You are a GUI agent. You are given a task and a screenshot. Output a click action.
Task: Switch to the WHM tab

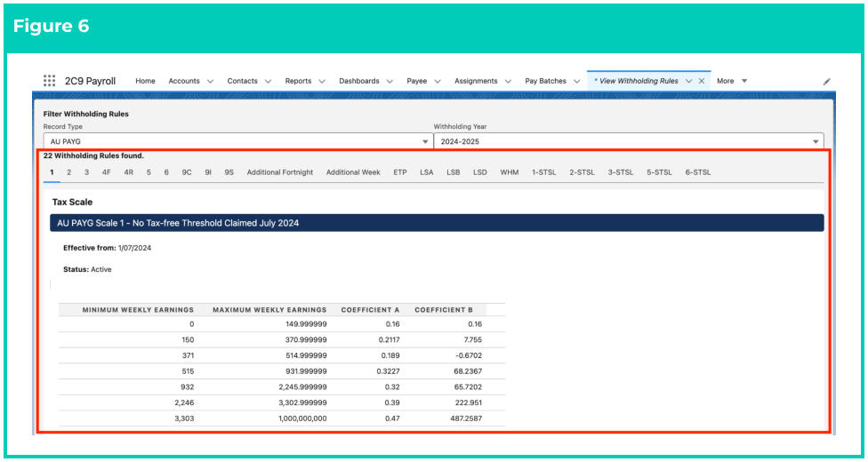510,172
